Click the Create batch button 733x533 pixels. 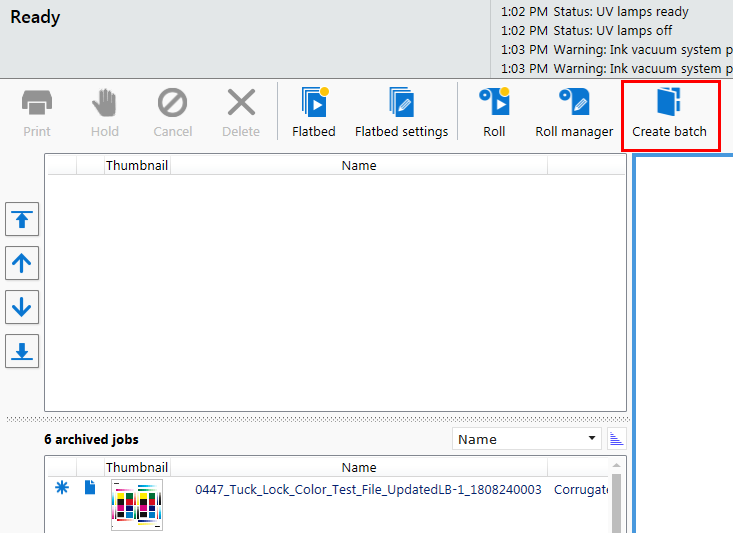coord(669,112)
